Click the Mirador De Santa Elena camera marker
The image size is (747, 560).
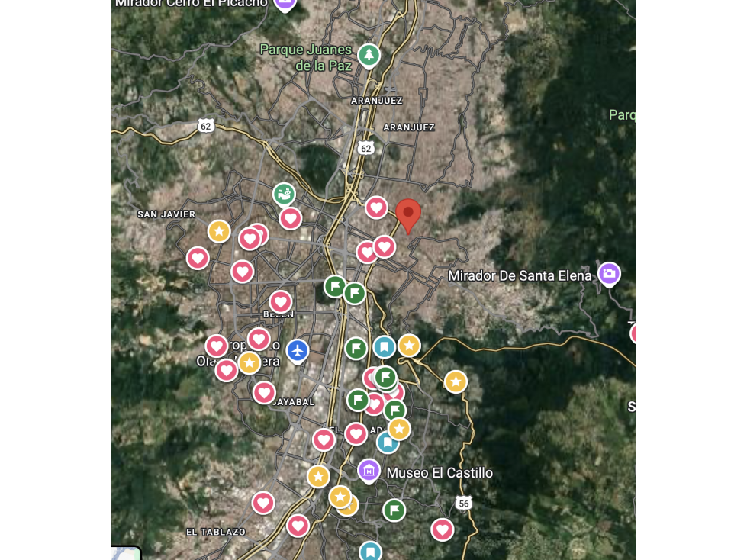click(x=609, y=275)
